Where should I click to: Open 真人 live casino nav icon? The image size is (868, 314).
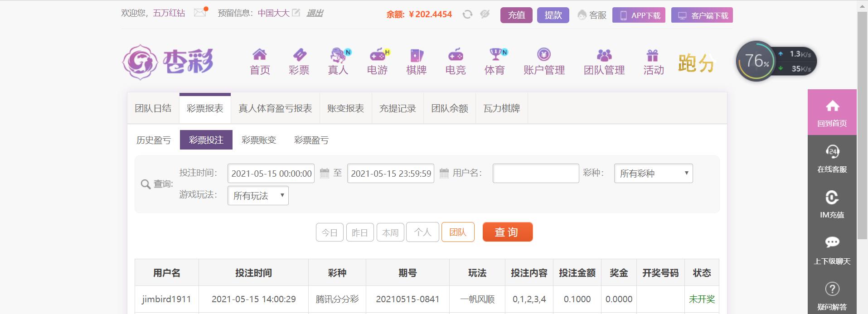pyautogui.click(x=339, y=62)
